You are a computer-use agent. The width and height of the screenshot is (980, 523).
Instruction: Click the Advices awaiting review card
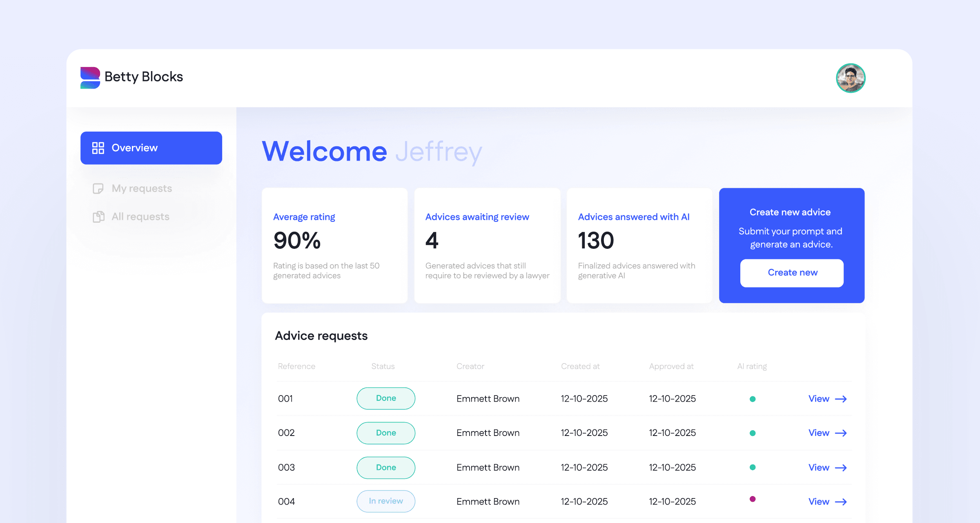tap(487, 246)
